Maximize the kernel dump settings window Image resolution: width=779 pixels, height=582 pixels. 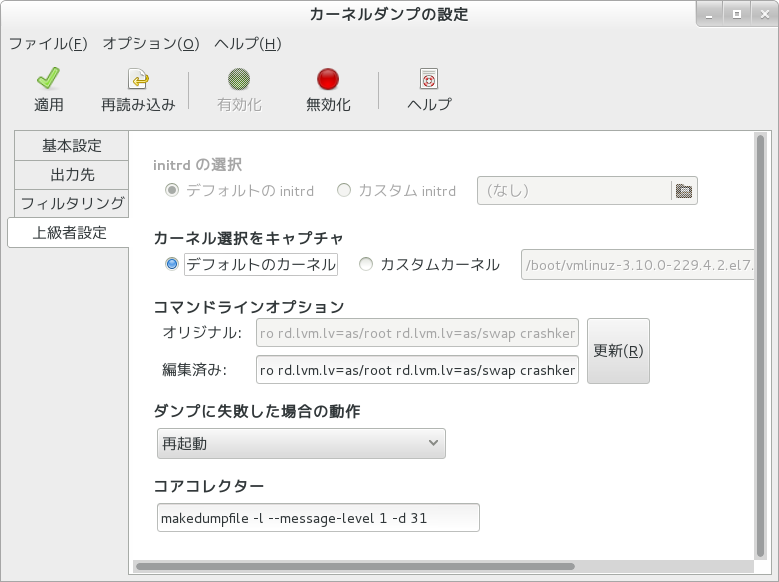coord(736,14)
